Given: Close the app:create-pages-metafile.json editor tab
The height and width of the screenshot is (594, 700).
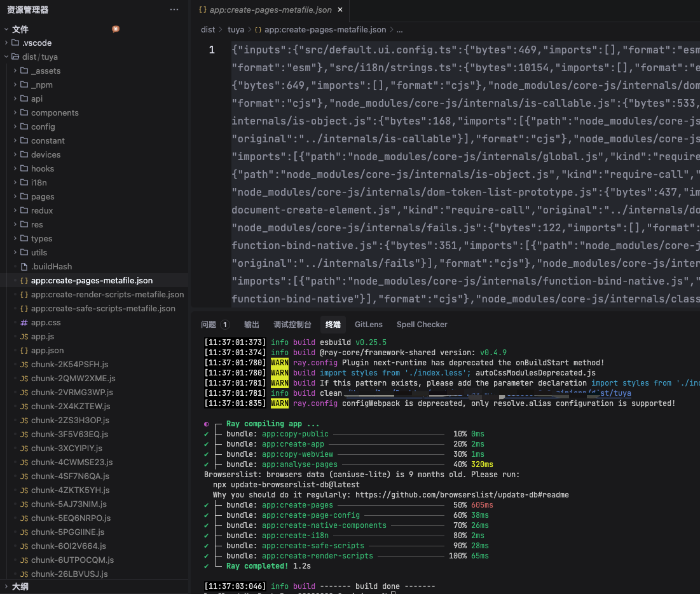Looking at the screenshot, I should 340,10.
